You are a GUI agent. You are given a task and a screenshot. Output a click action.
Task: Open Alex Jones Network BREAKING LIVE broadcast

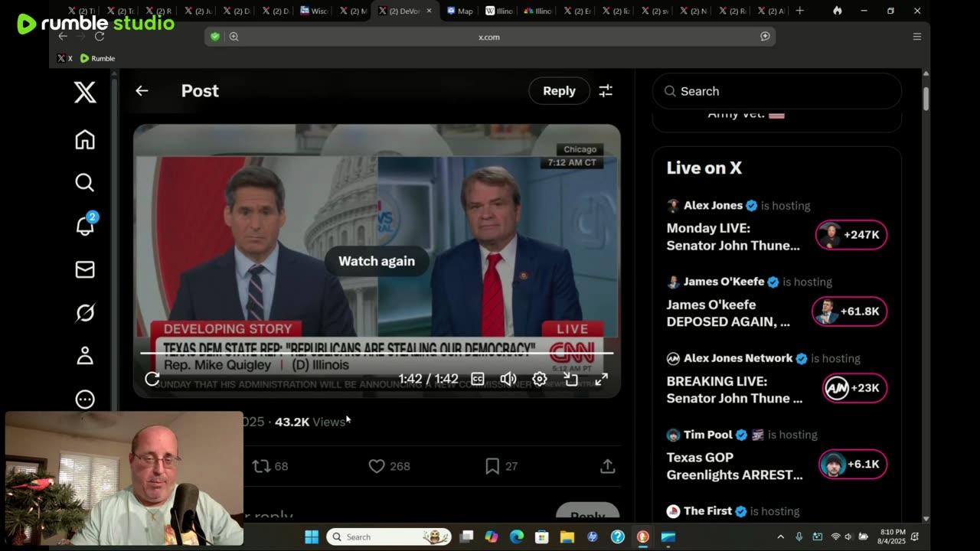coord(734,390)
